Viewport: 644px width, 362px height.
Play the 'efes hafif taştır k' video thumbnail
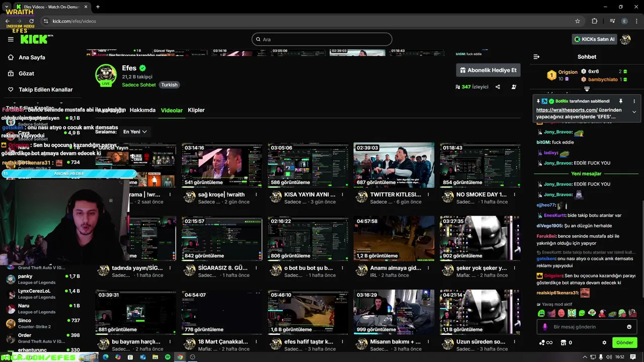(308, 312)
